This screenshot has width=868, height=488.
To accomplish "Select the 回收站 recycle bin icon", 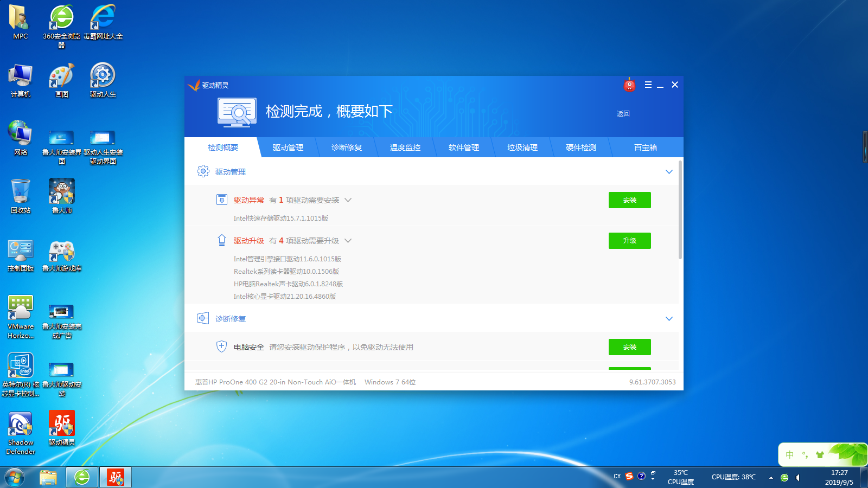I will pos(20,196).
